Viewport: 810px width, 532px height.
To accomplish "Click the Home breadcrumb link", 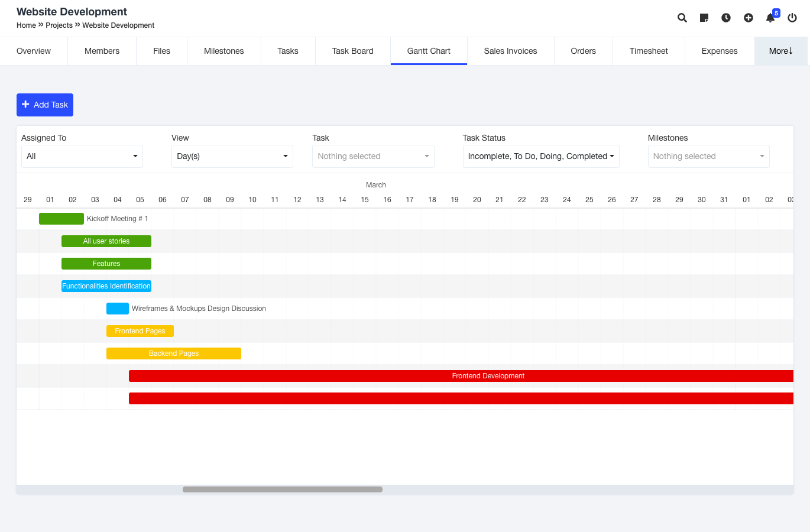I will (26, 25).
